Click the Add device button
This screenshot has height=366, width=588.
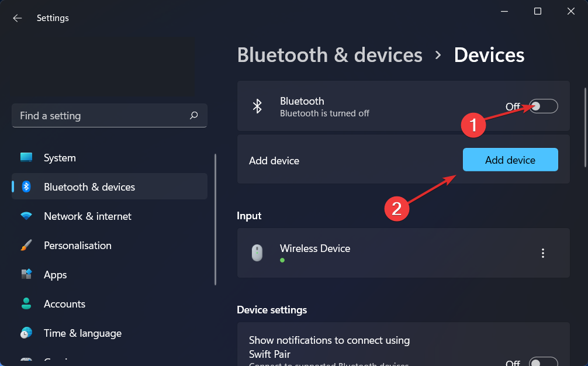[510, 160]
